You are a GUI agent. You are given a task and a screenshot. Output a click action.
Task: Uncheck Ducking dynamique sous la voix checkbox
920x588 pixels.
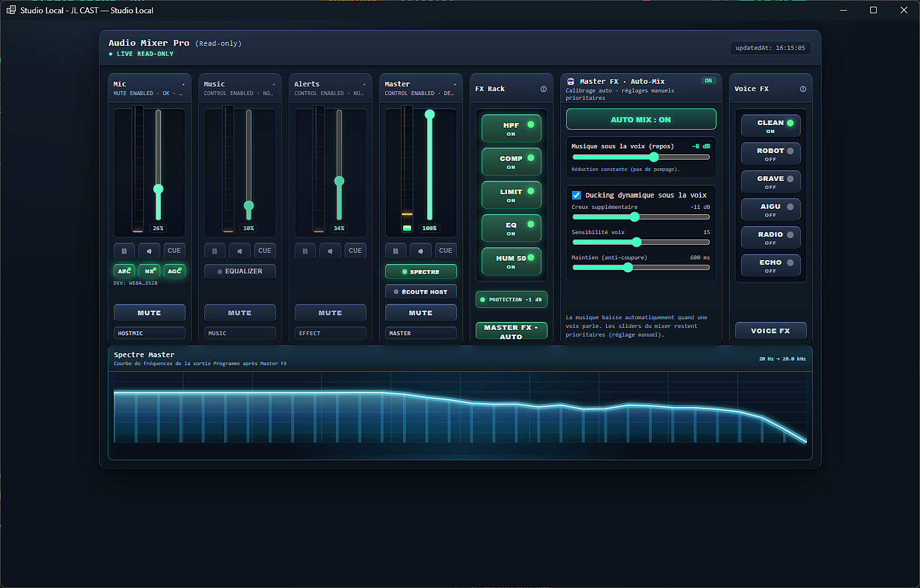(x=577, y=195)
